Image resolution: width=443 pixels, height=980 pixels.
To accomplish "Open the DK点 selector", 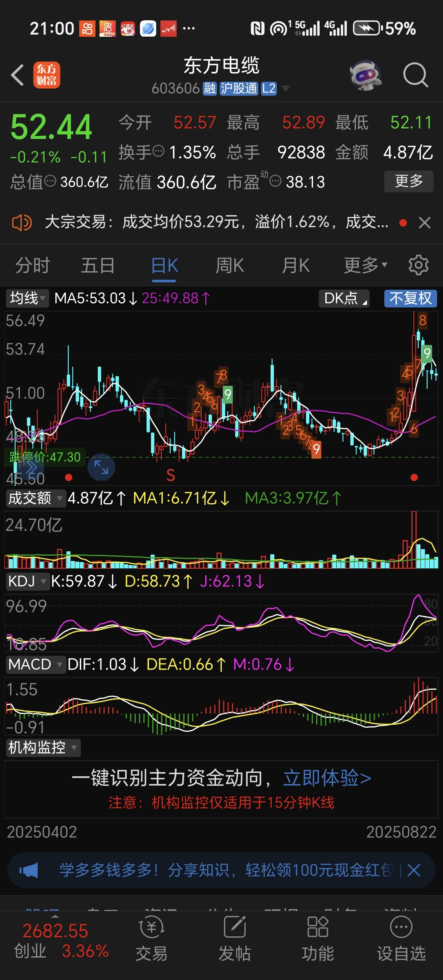I will (344, 298).
